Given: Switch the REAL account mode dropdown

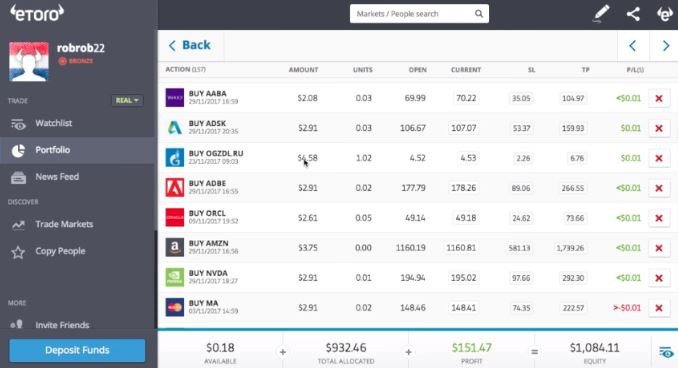Looking at the screenshot, I should click(127, 100).
